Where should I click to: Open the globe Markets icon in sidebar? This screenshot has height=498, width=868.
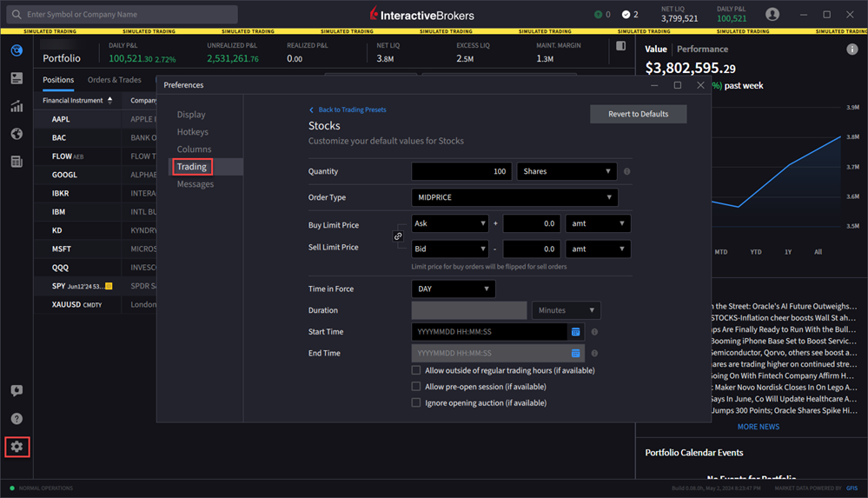[x=17, y=134]
